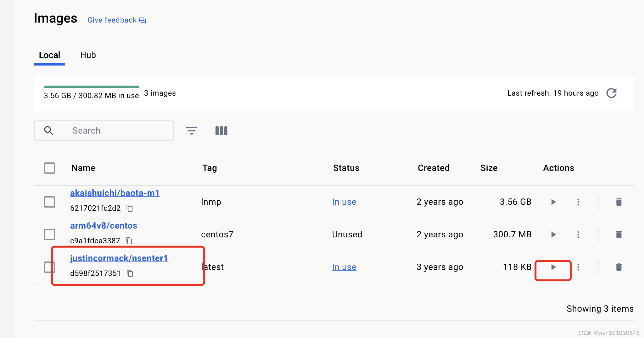Click the centos7 tag cell
Screen dimensions: 644x338
pyautogui.click(x=217, y=235)
